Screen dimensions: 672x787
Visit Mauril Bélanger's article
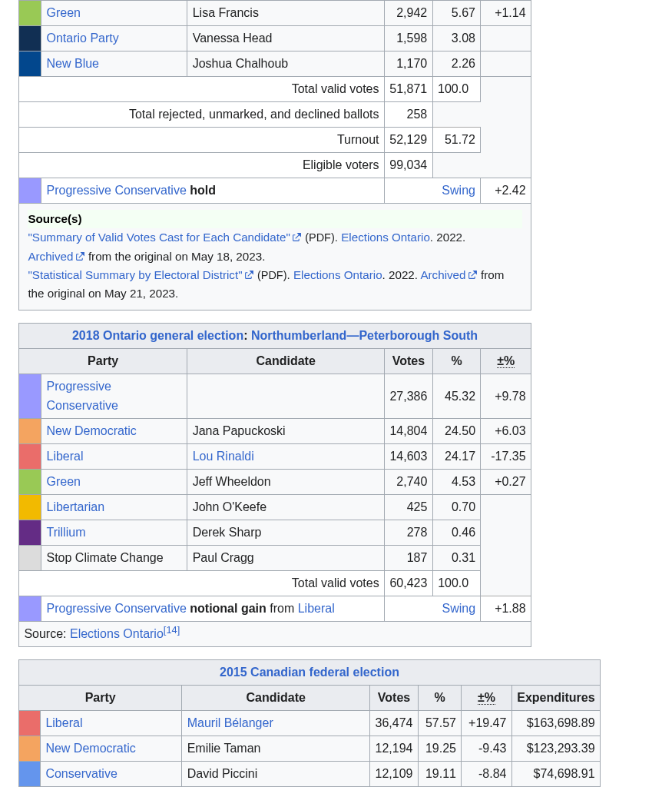click(230, 723)
